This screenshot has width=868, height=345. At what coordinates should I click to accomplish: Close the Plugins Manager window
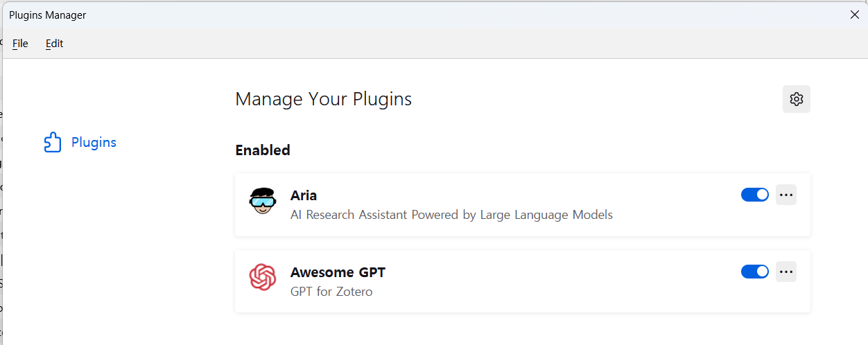click(855, 15)
